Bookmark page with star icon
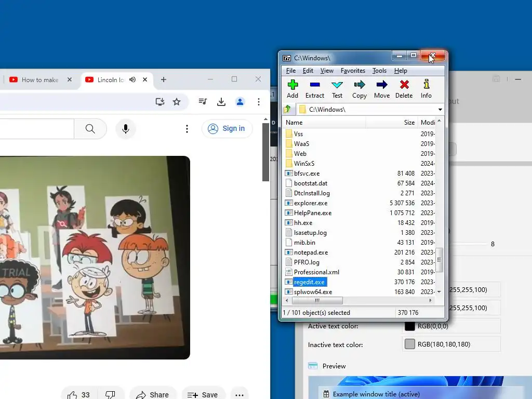Viewport: 532px width, 399px height. coord(177,101)
